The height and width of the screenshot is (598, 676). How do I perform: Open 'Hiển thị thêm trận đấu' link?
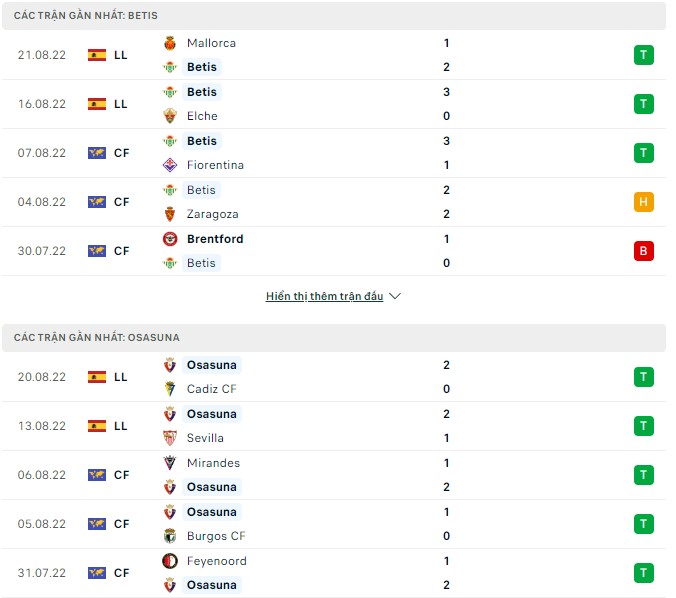325,297
